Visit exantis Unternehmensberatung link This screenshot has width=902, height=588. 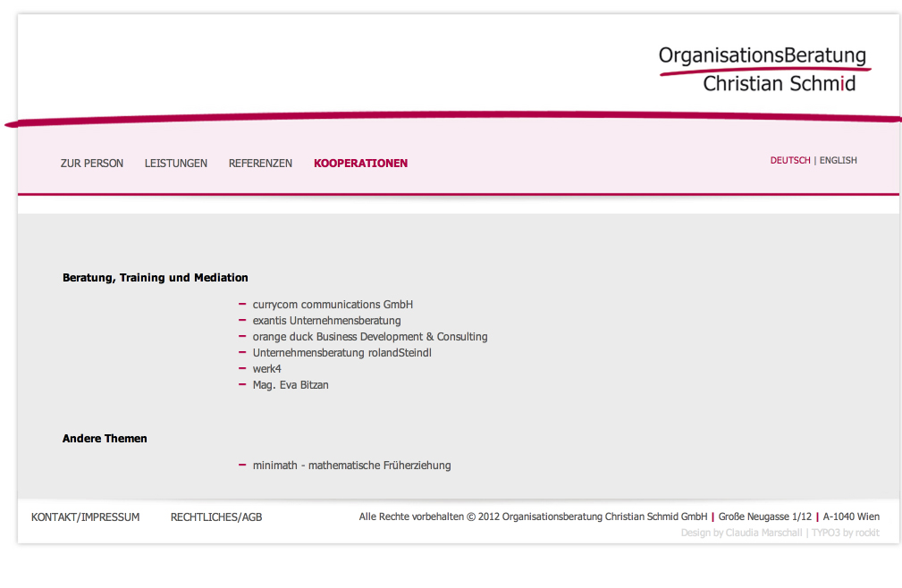coord(326,321)
